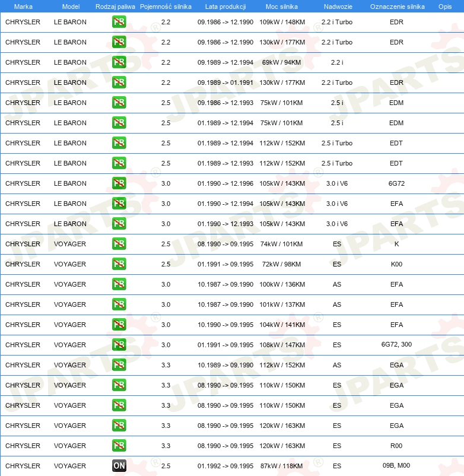Click the Nadwozie column header
Image resolution: width=464 pixels, height=476 pixels.
[x=337, y=7]
